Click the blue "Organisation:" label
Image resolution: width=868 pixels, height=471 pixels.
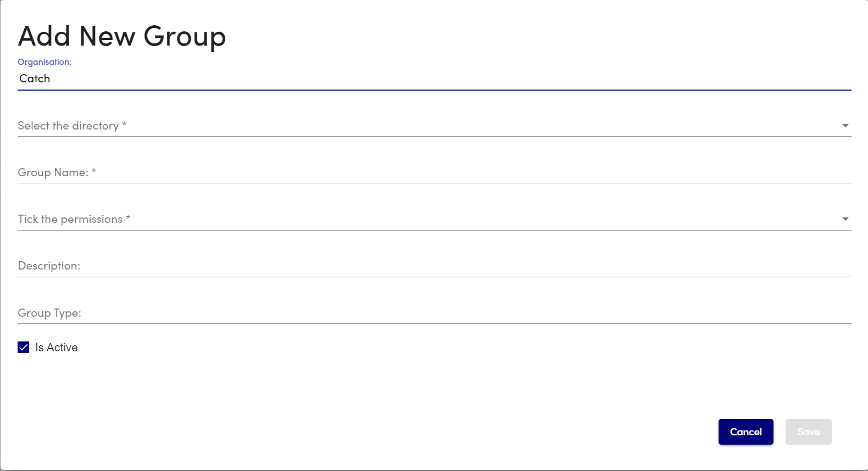click(44, 62)
